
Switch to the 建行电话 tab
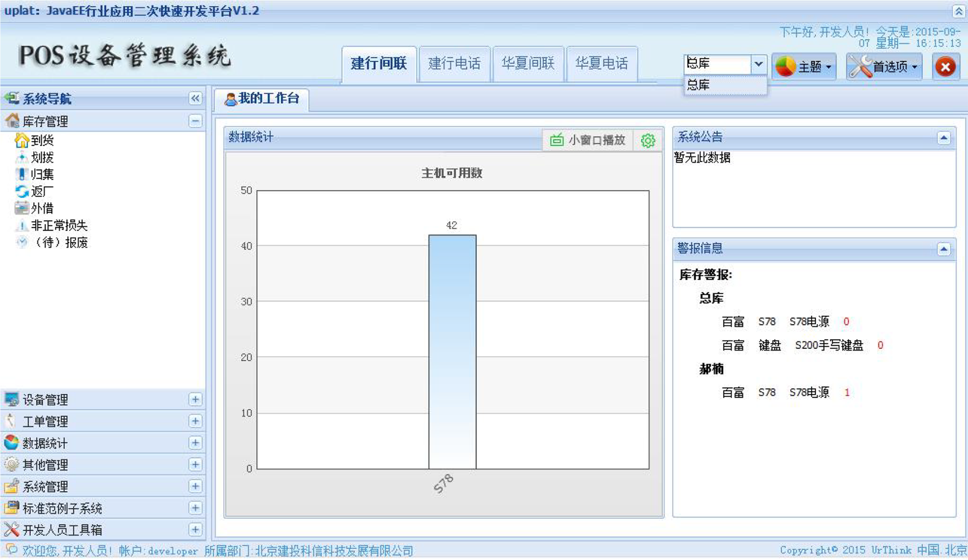(x=454, y=64)
